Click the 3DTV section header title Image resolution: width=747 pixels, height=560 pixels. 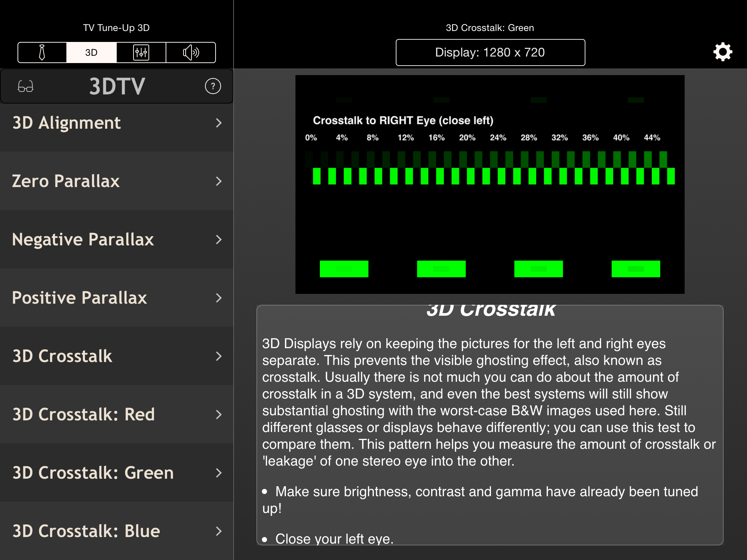pyautogui.click(x=117, y=86)
